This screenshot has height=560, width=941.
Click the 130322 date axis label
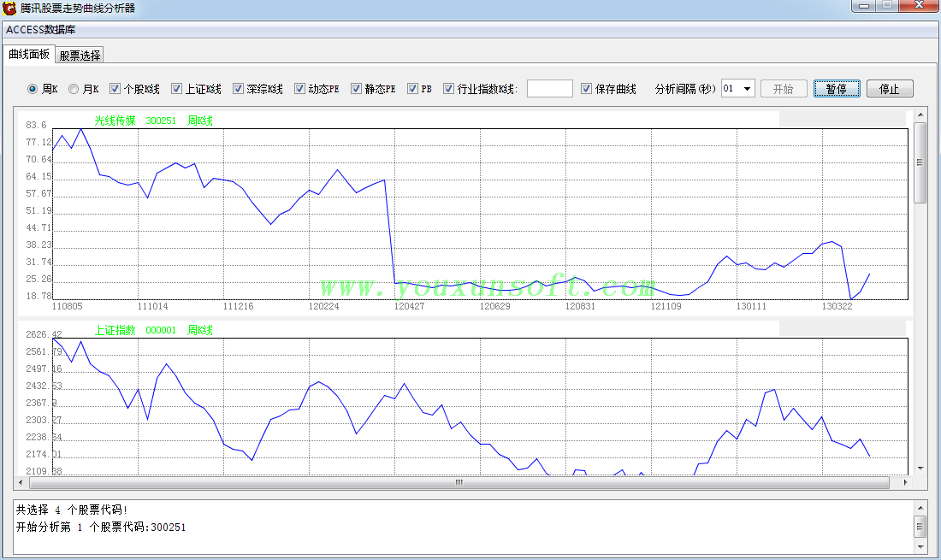pyautogui.click(x=837, y=306)
